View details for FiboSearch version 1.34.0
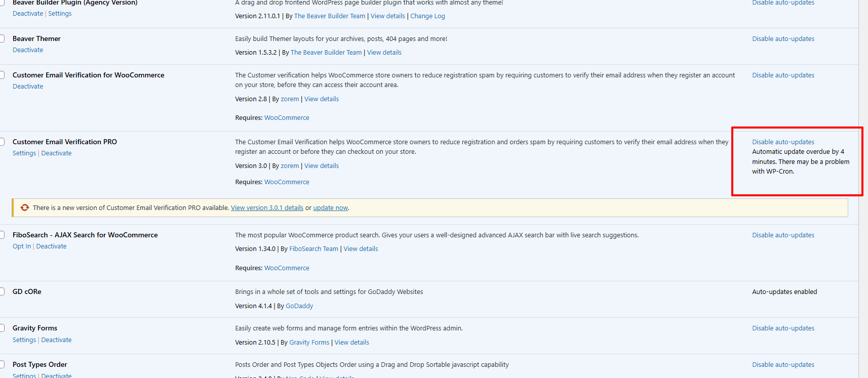This screenshot has width=868, height=378. pos(361,249)
